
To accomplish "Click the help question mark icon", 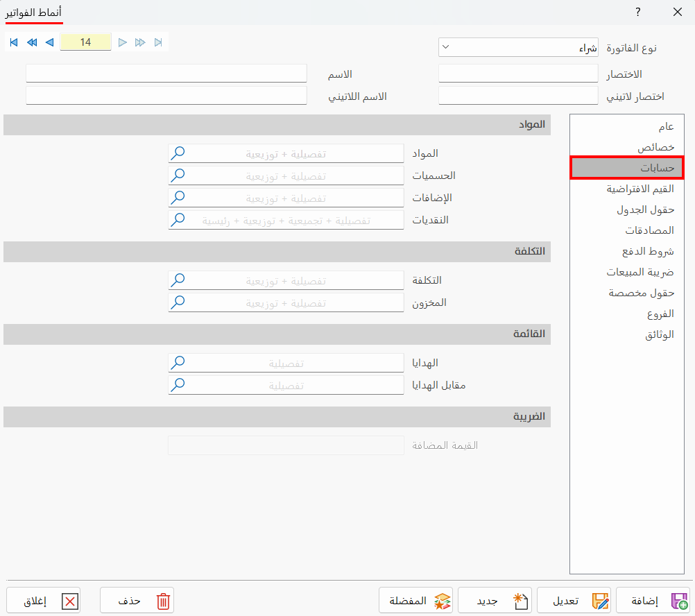I will click(638, 12).
